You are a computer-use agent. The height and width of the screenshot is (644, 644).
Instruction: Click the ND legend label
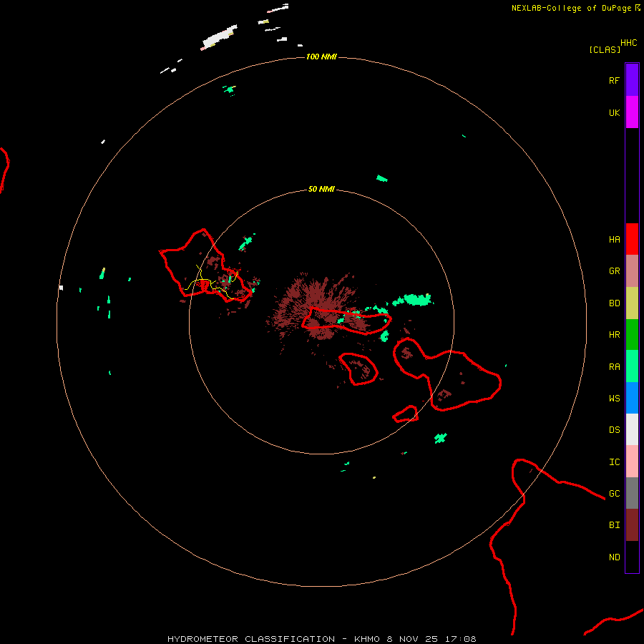(x=614, y=557)
